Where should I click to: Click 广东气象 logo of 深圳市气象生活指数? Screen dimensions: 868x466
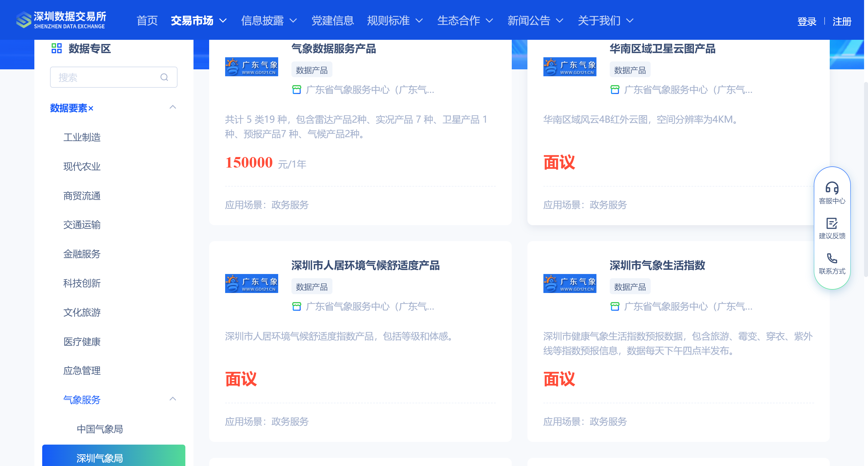(569, 283)
